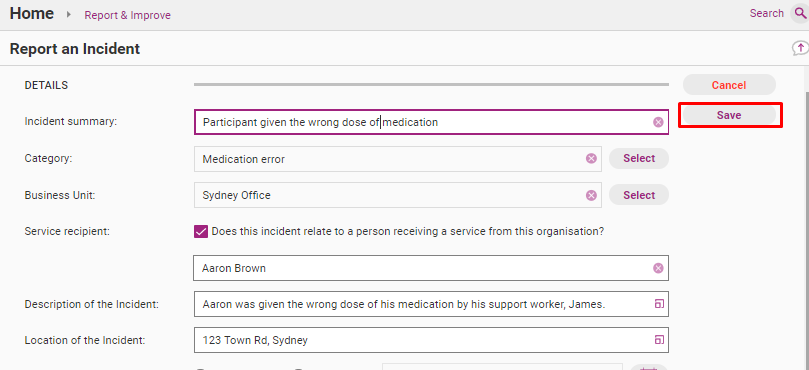
Task: Go to Home breadcrumb
Action: pyautogui.click(x=31, y=13)
